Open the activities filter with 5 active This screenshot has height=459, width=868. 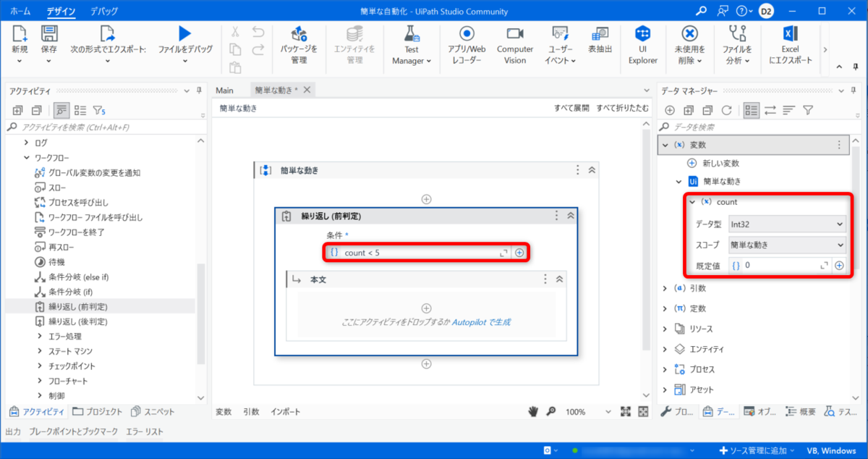99,111
